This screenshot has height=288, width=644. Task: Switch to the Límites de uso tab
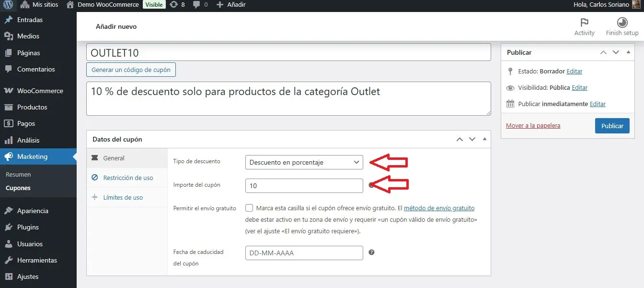[x=123, y=197]
